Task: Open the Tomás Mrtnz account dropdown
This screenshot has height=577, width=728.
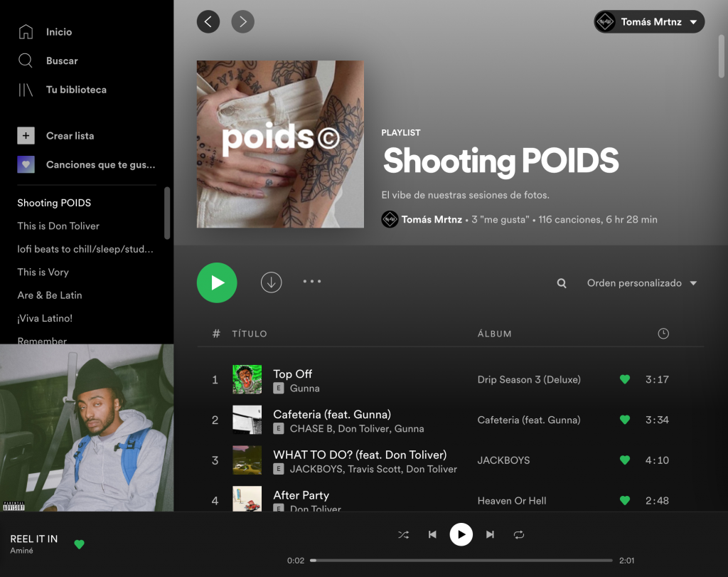Action: 648,21
